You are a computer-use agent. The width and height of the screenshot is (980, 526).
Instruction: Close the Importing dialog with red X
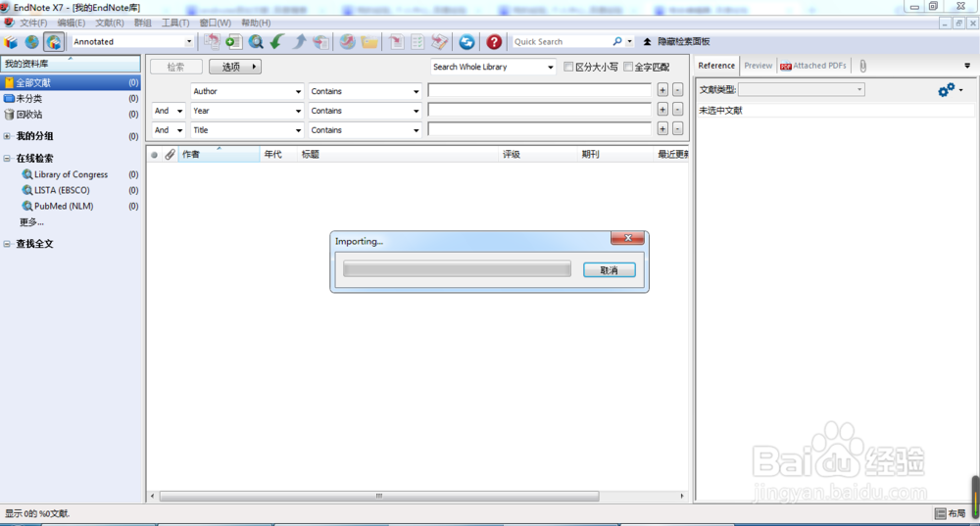[627, 238]
